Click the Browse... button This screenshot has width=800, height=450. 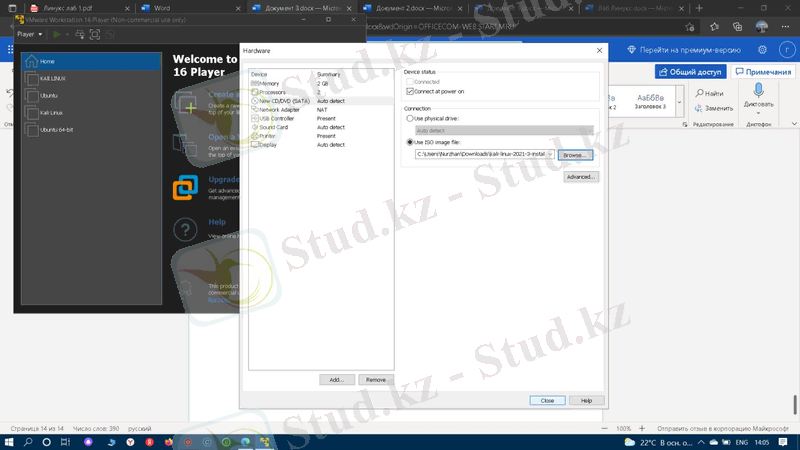pos(574,155)
